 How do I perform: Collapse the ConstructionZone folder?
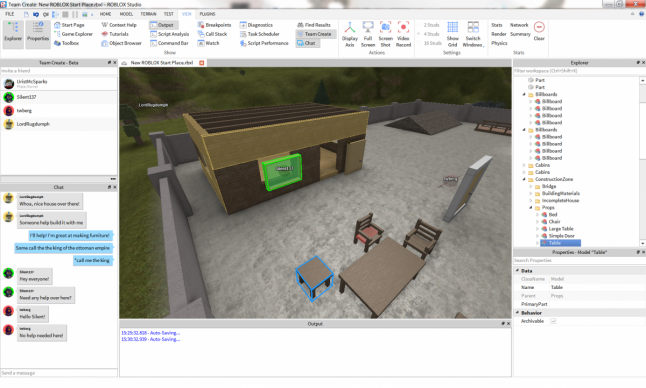pos(524,180)
